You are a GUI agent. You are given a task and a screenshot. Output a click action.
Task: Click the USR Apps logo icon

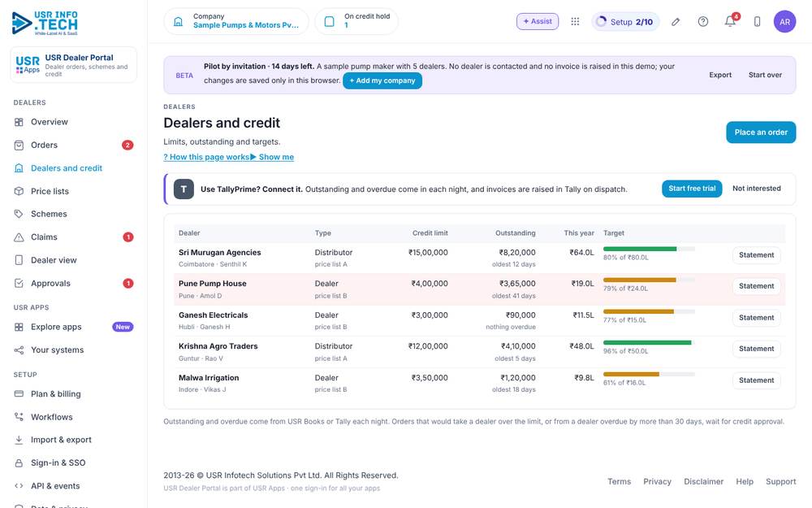click(x=28, y=65)
